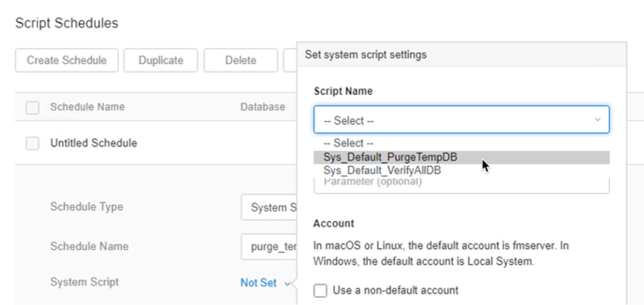Click the Schedule Name column header

point(87,107)
